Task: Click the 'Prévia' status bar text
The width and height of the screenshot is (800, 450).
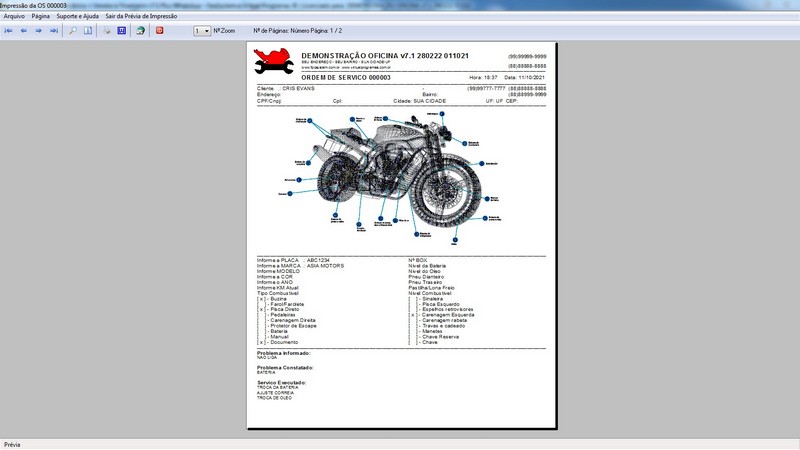Action: pyautogui.click(x=12, y=445)
